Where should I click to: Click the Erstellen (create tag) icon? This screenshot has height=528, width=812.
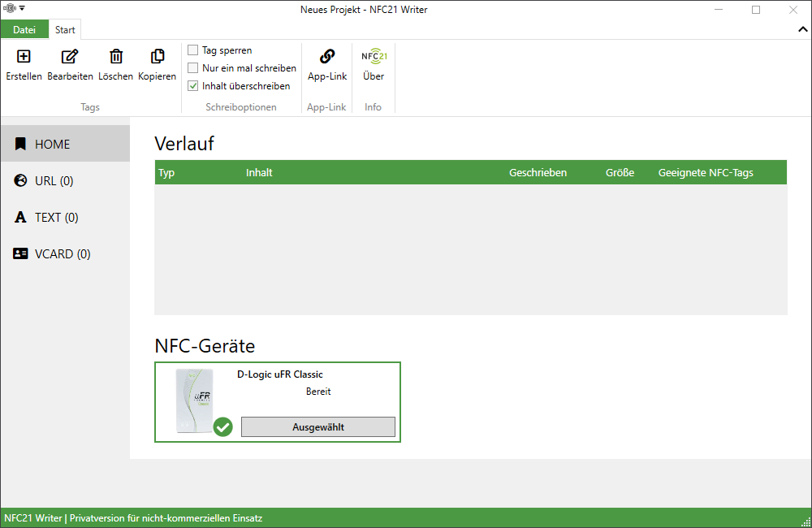click(x=24, y=56)
